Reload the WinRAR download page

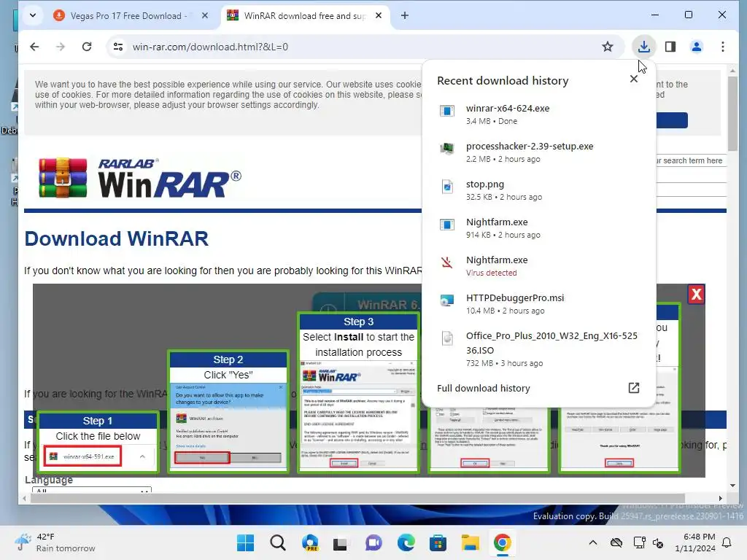tap(87, 47)
